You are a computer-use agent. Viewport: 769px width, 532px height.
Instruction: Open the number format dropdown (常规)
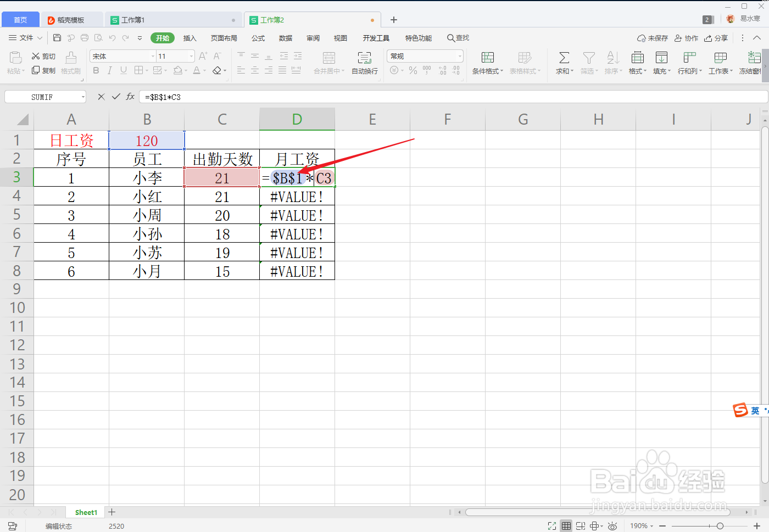(x=460, y=56)
